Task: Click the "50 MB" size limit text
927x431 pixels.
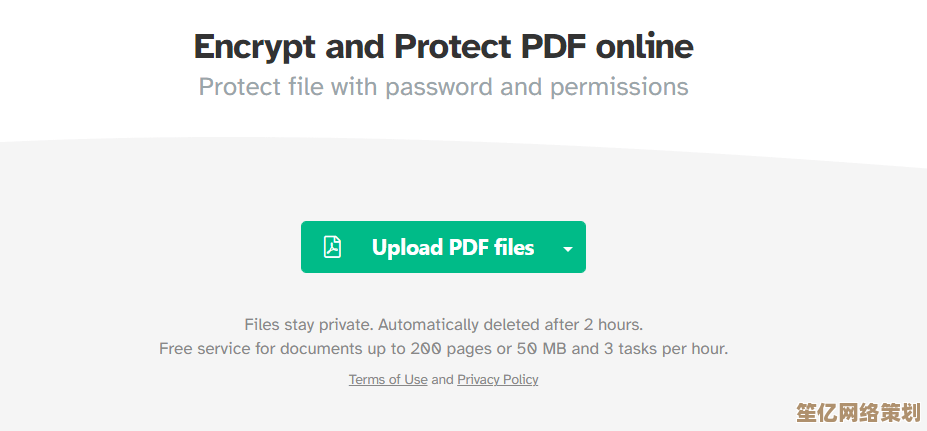Action: [541, 349]
